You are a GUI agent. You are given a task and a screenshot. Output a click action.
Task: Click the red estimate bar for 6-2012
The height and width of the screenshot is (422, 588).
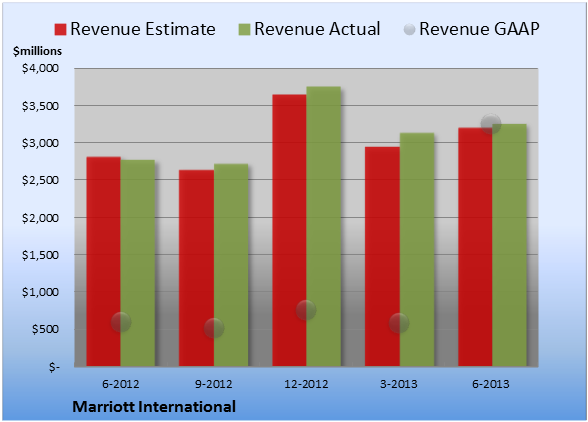tap(104, 261)
